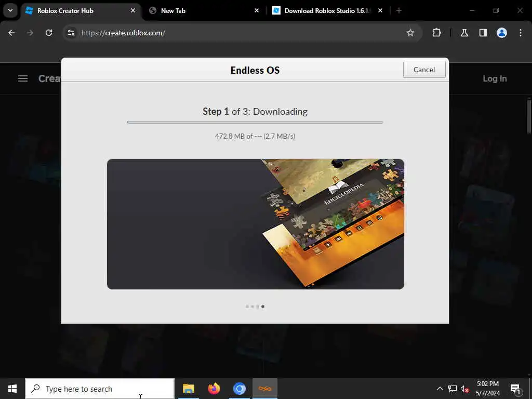
Task: Open the notification center icon
Action: pos(516,389)
